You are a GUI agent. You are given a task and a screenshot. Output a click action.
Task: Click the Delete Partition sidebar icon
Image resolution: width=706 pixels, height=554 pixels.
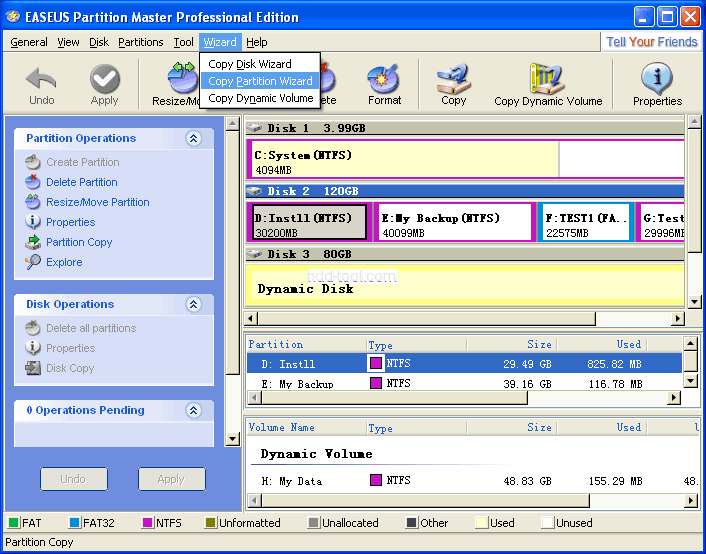tap(32, 182)
